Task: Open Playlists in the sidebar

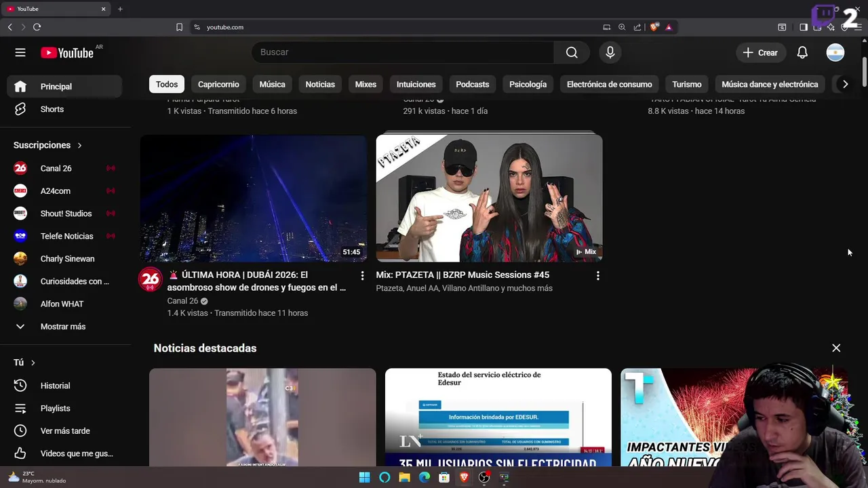Action: point(64,408)
